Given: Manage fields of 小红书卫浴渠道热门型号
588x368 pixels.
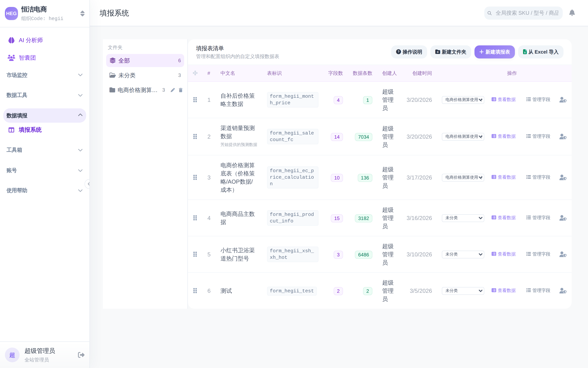Looking at the screenshot, I should (x=538, y=254).
